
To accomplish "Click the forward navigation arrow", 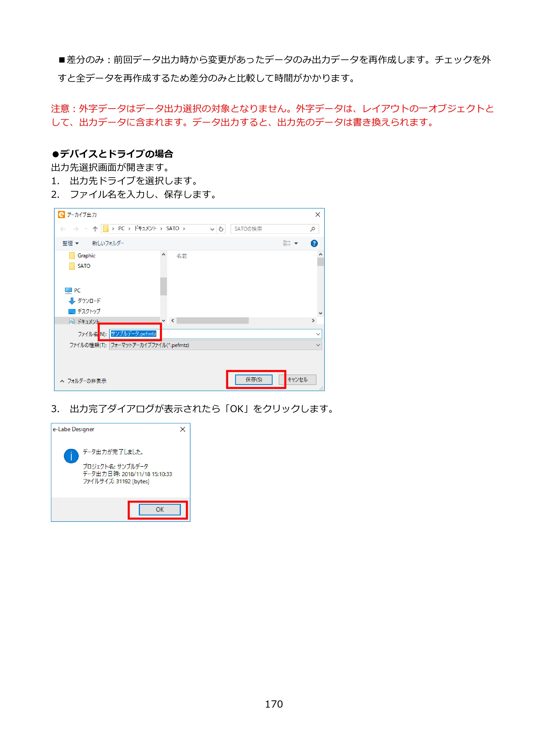I will click(76, 229).
